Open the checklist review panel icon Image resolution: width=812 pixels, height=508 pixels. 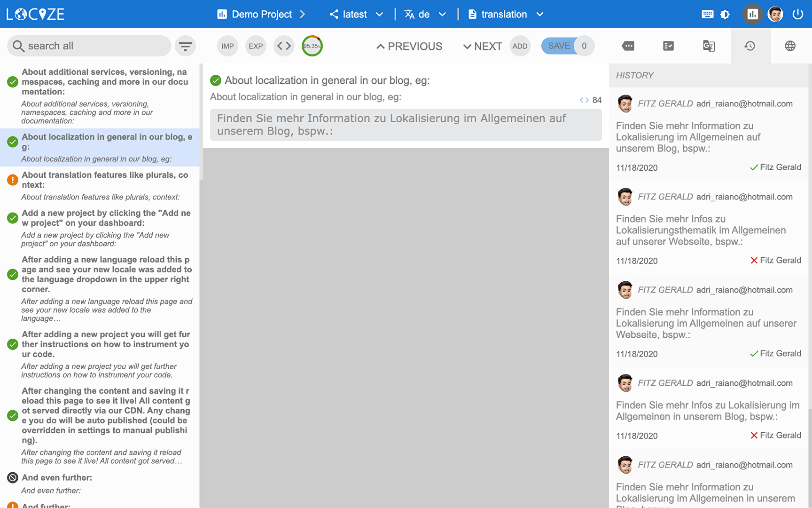point(668,46)
